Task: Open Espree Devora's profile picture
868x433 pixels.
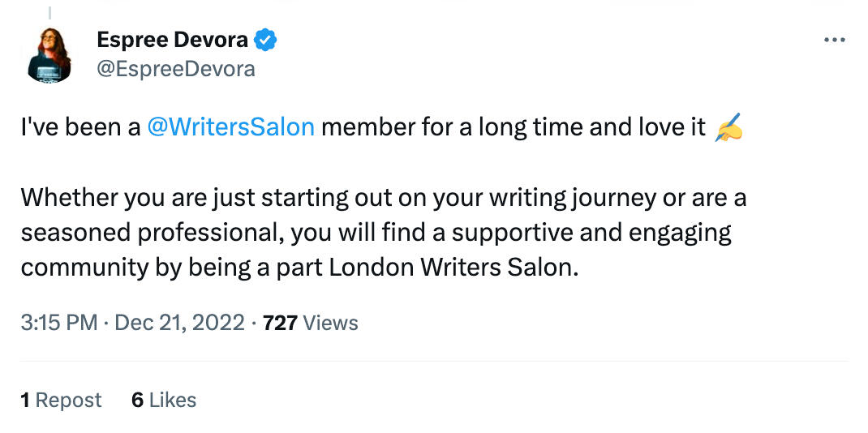Action: [49, 56]
